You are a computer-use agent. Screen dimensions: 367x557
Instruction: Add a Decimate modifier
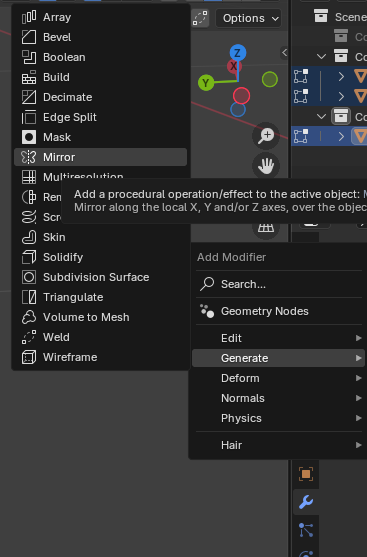100,97
